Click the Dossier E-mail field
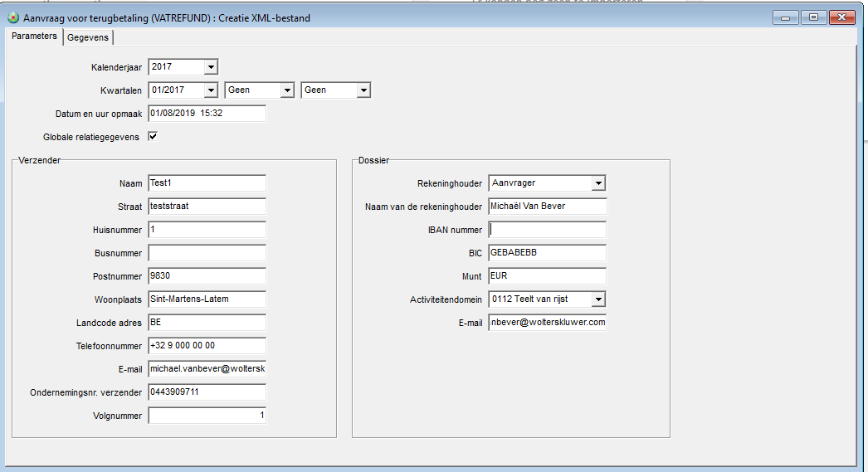 point(548,323)
